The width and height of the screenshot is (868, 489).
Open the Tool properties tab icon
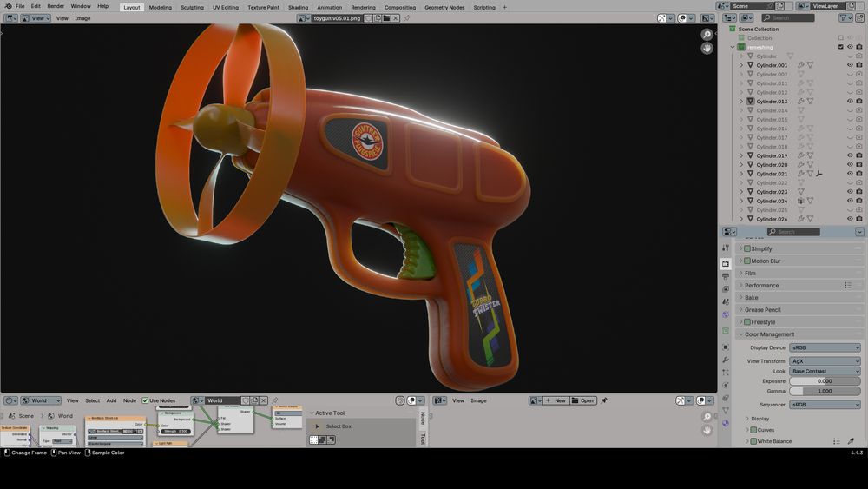[x=726, y=248]
